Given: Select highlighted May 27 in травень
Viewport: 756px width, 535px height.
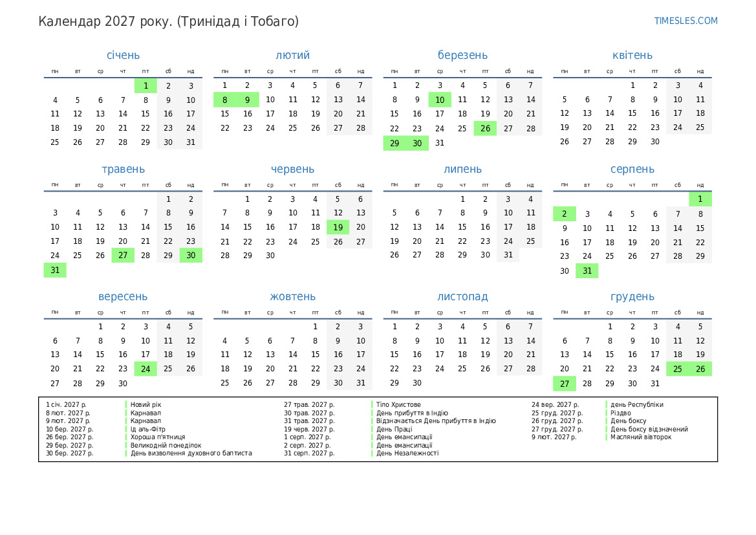Looking at the screenshot, I should click(123, 256).
